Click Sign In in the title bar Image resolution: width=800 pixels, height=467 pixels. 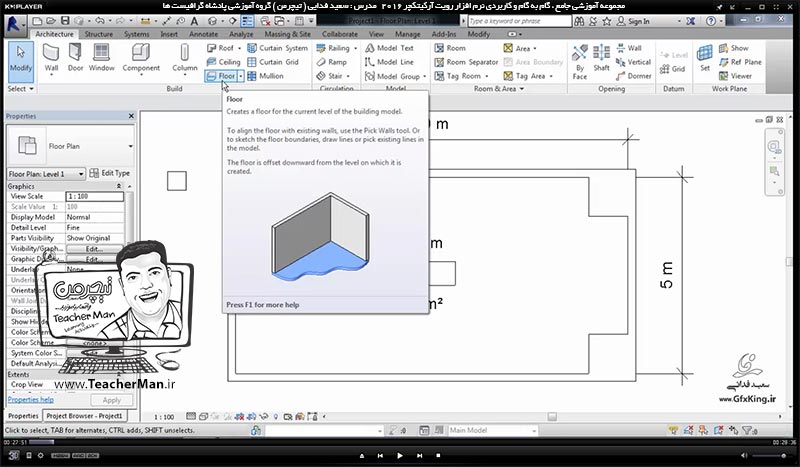633,21
